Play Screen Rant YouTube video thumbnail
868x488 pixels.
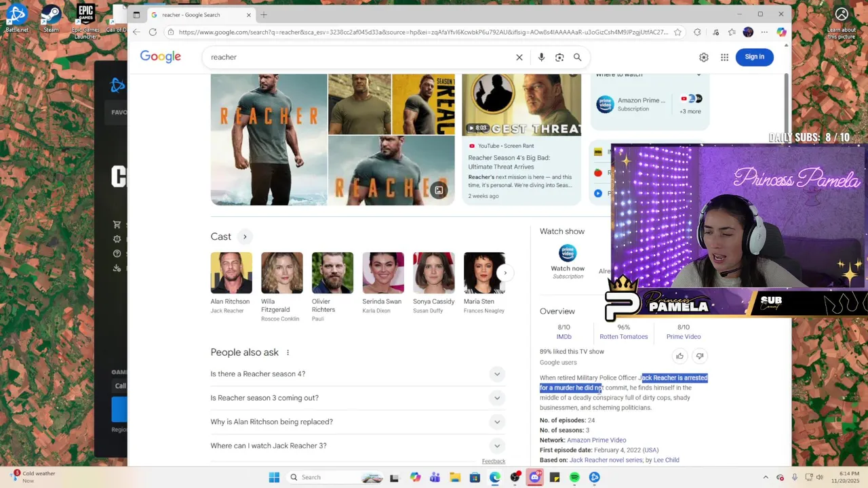click(521, 105)
